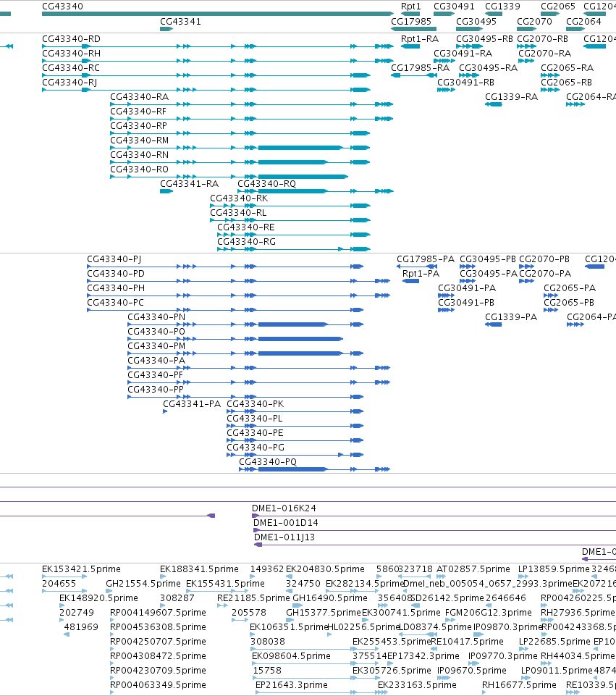Click EST label RE21185.5prime

pyautogui.click(x=253, y=598)
